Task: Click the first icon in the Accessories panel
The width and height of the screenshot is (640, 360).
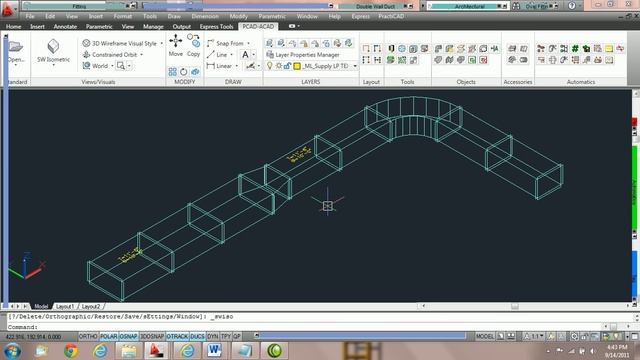Action: point(512,49)
